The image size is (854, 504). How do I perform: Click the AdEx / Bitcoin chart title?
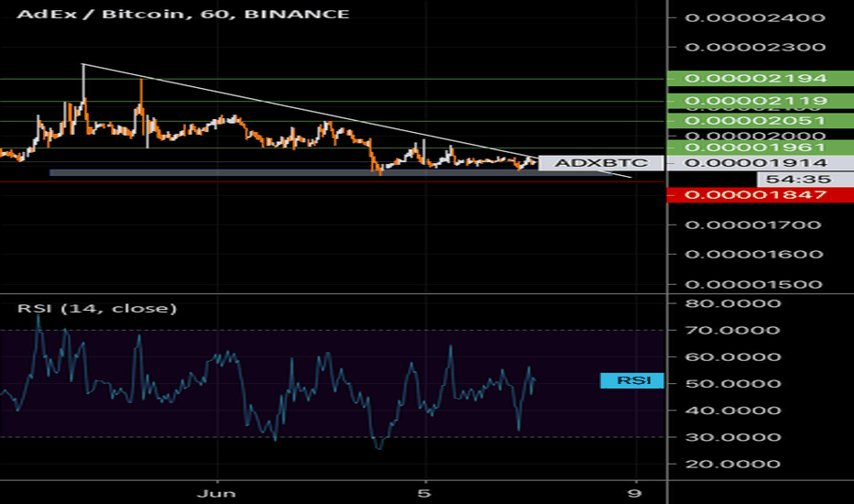tap(183, 14)
